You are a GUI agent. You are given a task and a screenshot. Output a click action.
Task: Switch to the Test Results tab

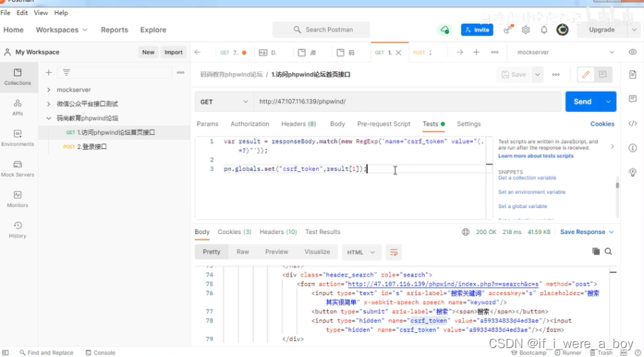pyautogui.click(x=322, y=232)
